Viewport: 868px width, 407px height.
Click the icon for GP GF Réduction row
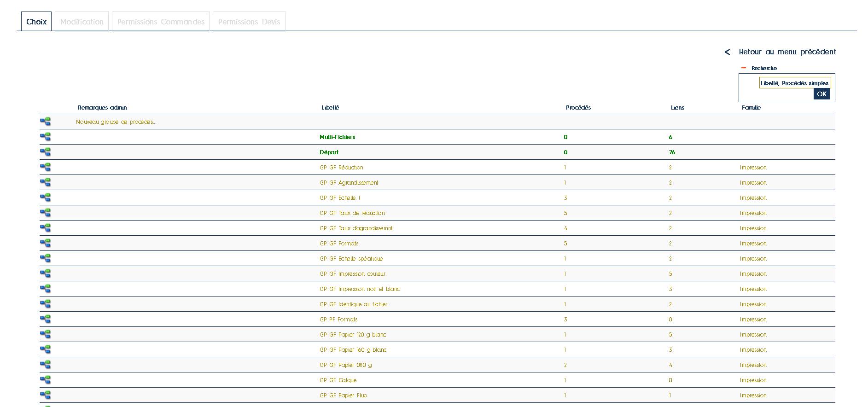click(45, 167)
